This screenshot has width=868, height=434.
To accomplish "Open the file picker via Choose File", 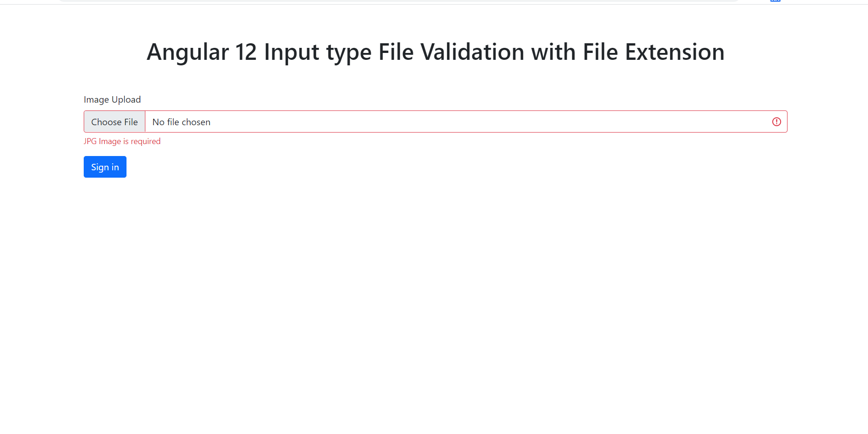I will coord(114,122).
